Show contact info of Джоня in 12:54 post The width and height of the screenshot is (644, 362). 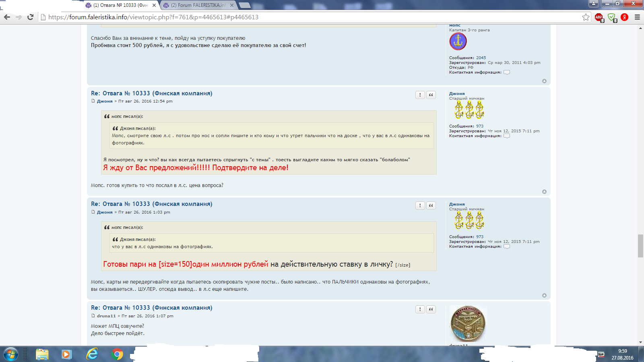click(x=507, y=136)
